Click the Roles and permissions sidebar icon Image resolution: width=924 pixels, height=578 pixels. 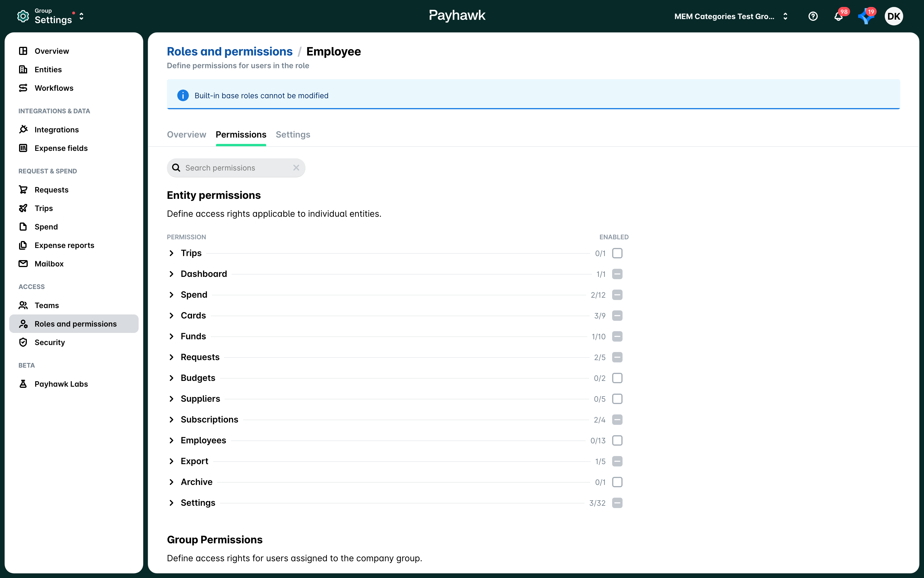23,323
